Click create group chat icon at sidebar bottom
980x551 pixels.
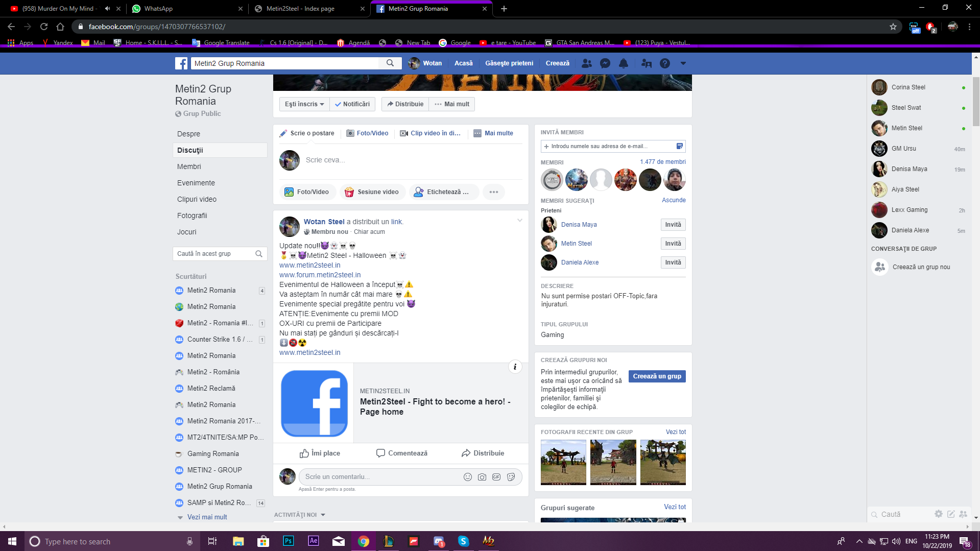[963, 514]
